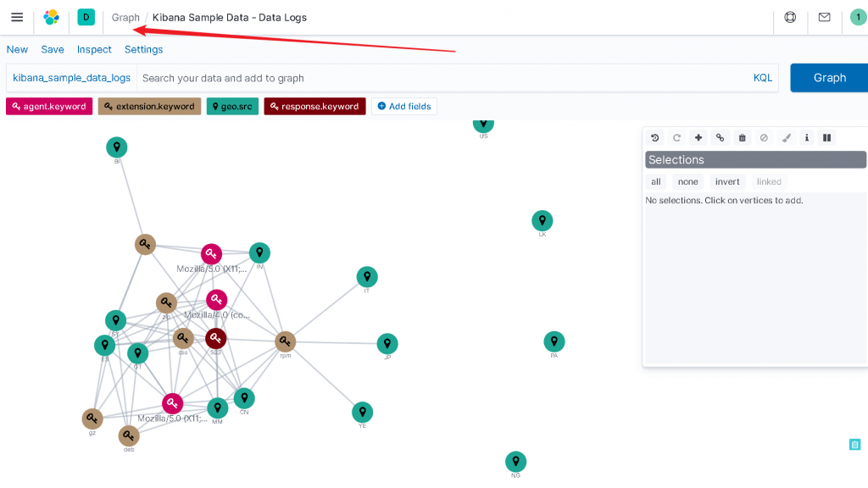Open the help menu icon

click(790, 17)
